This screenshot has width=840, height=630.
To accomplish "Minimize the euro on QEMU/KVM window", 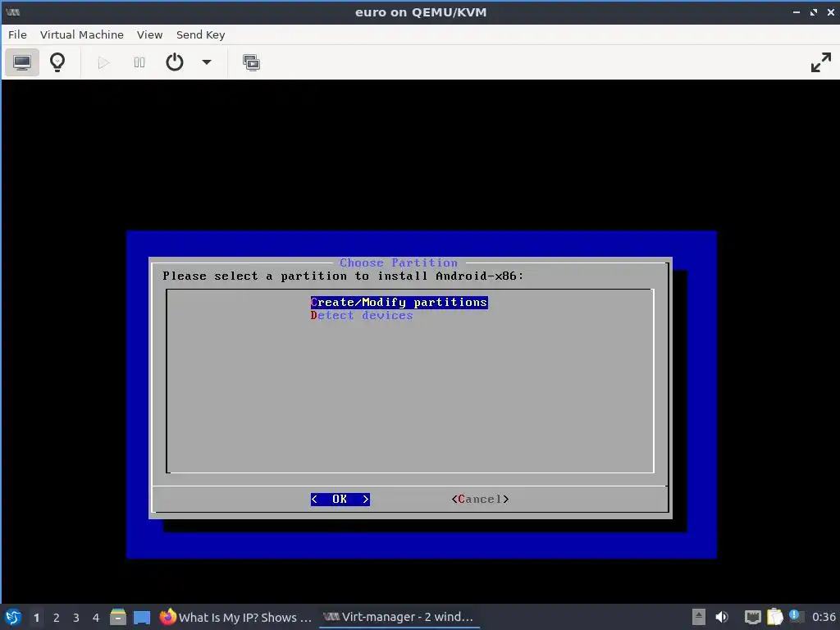I will 797,11.
